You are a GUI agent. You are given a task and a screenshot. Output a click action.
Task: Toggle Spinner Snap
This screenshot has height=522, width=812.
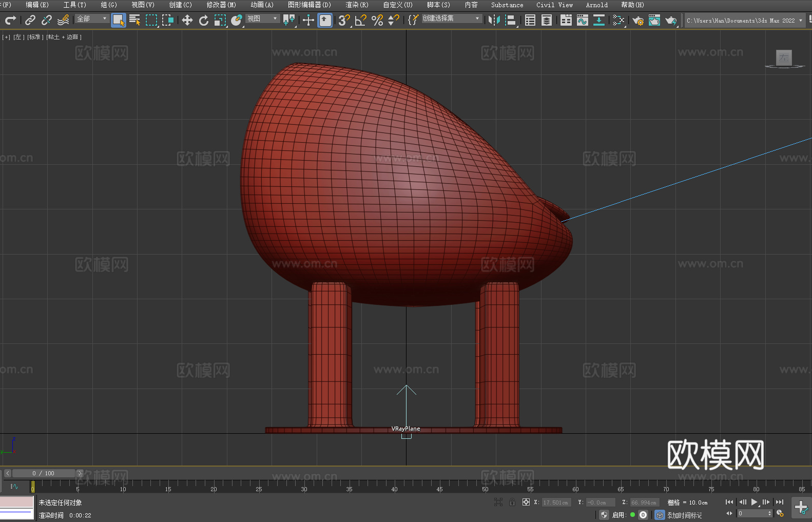pos(394,20)
